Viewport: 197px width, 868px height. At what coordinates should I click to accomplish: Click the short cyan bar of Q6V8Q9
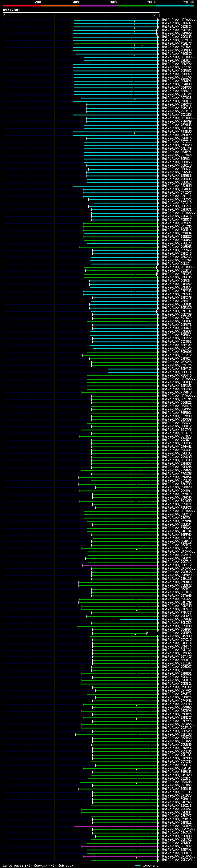coord(139,619)
